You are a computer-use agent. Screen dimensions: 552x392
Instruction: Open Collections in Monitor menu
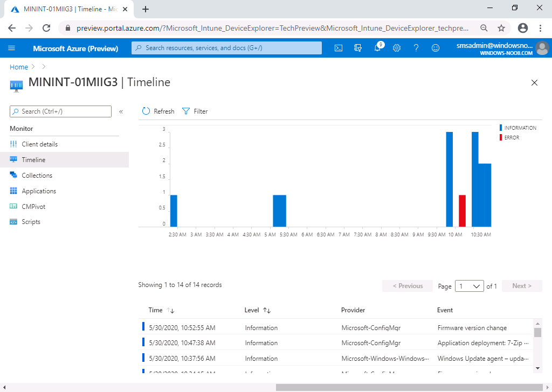65,176
